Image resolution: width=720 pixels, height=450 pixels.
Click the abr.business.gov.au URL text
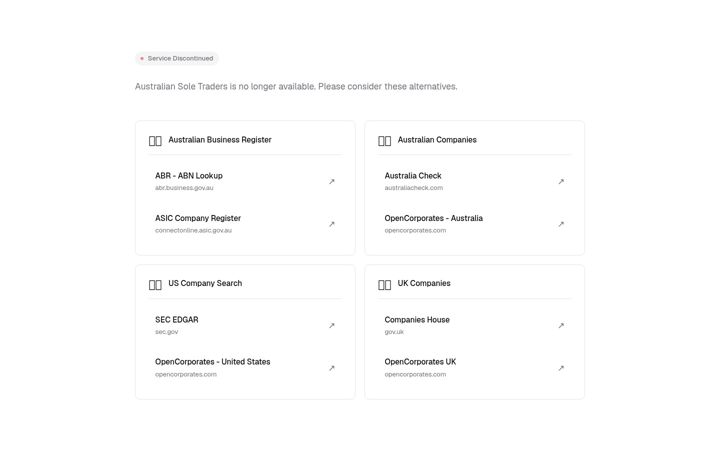point(184,188)
